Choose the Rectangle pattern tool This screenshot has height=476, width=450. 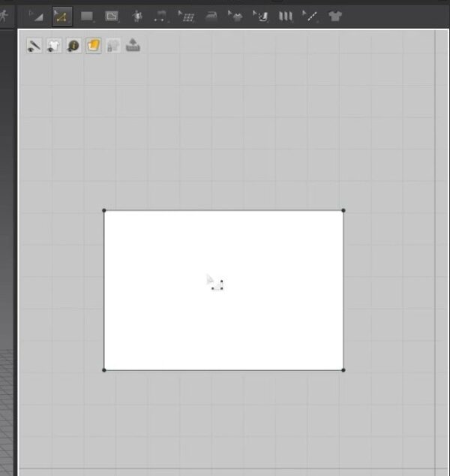87,16
